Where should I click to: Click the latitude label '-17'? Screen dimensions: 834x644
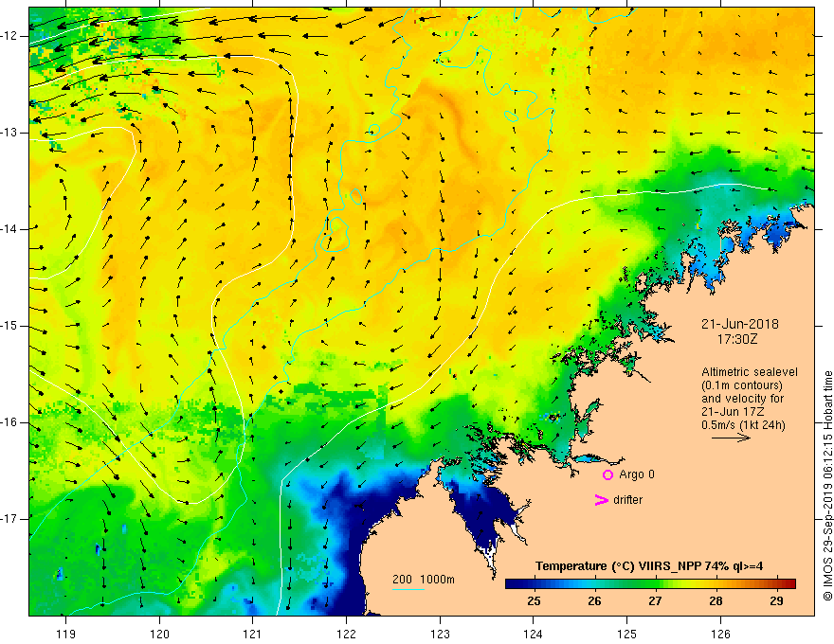coord(10,519)
